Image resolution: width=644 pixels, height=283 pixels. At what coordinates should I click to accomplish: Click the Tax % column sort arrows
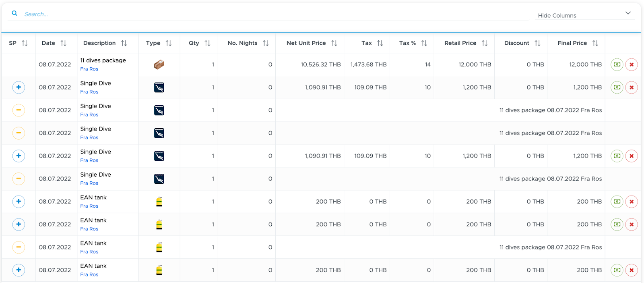click(x=424, y=43)
